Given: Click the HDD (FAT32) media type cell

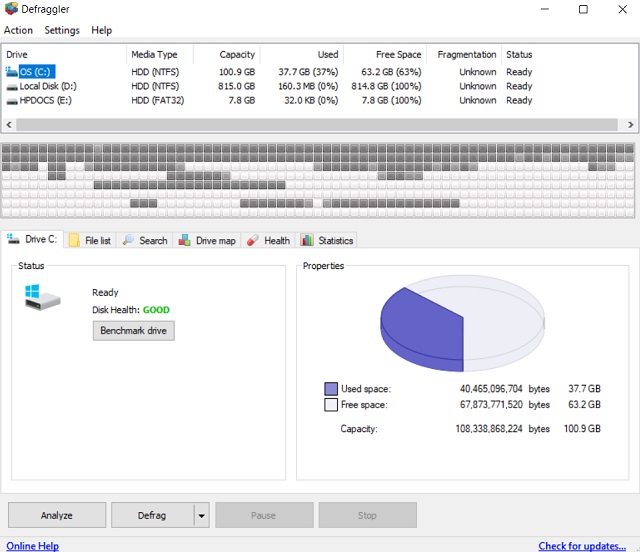Looking at the screenshot, I should coord(158,100).
